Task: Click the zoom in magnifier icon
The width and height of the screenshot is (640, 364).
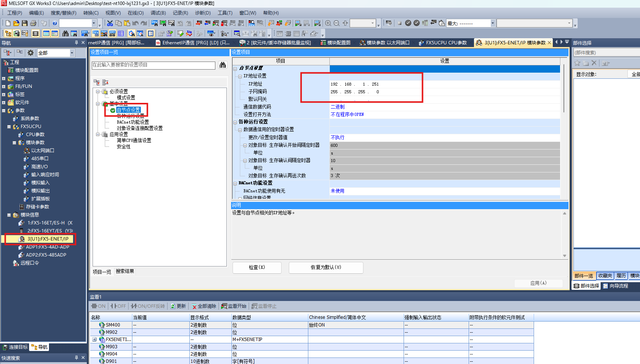Action: point(328,23)
